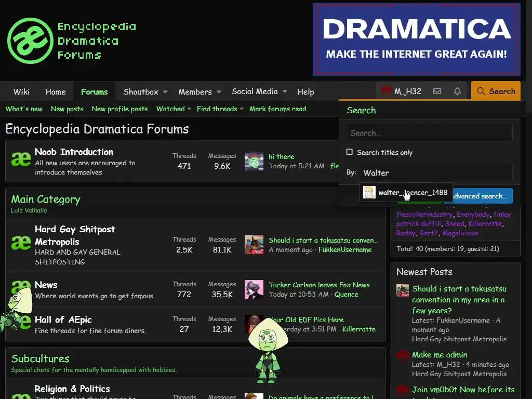The image size is (532, 399).
Task: Open Join vm0b0t Now newest post
Action: (463, 390)
